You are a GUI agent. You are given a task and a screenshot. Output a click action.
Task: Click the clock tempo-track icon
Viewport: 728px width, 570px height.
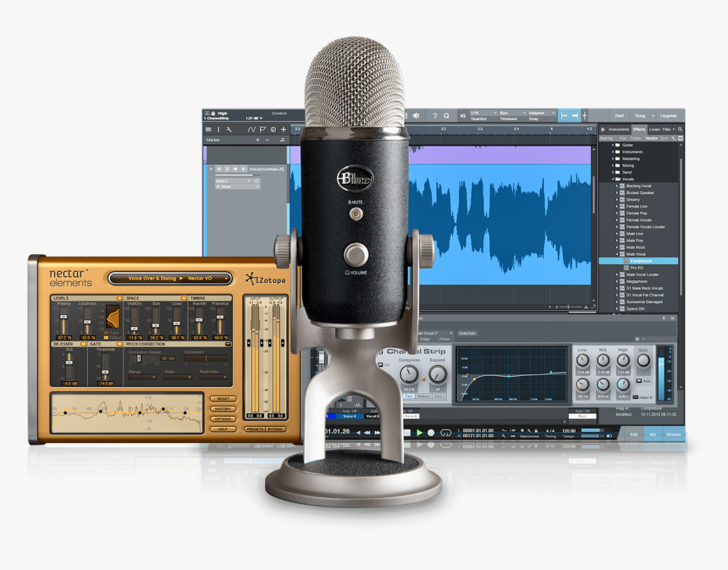(273, 130)
